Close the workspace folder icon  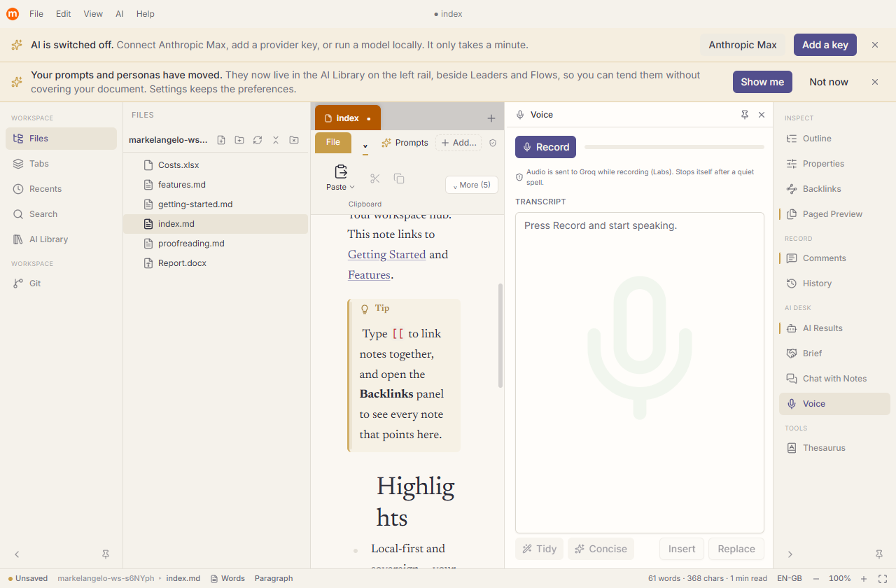pyautogui.click(x=294, y=140)
